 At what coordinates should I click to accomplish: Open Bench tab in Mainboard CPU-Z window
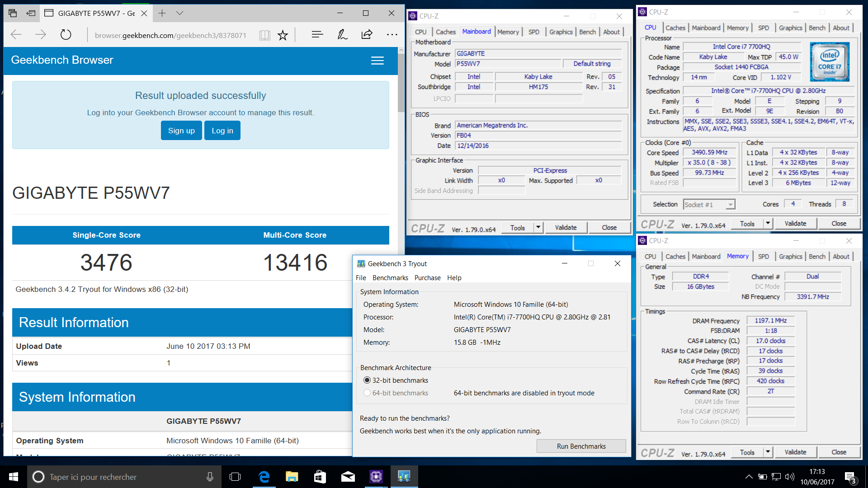point(587,32)
